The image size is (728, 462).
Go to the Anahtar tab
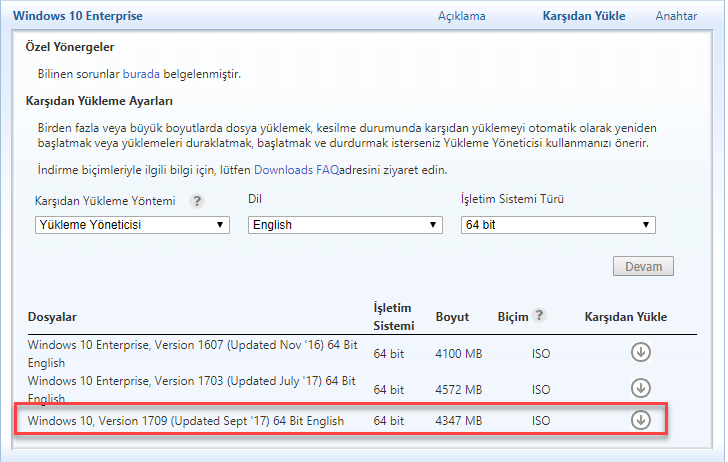676,16
